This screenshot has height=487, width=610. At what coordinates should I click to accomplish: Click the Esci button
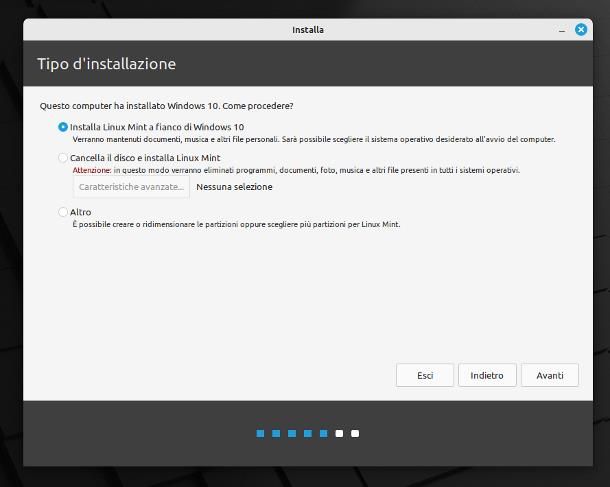click(x=425, y=375)
